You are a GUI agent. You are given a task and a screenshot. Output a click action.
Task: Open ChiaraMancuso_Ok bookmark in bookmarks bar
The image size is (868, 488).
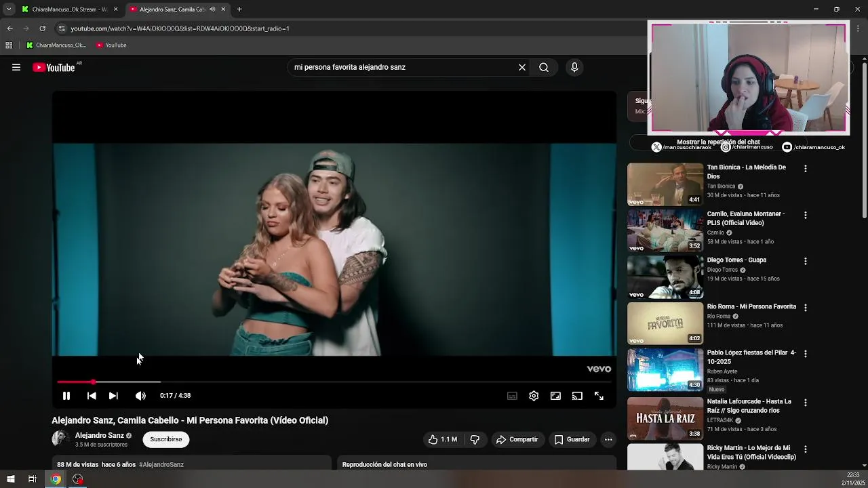click(56, 45)
